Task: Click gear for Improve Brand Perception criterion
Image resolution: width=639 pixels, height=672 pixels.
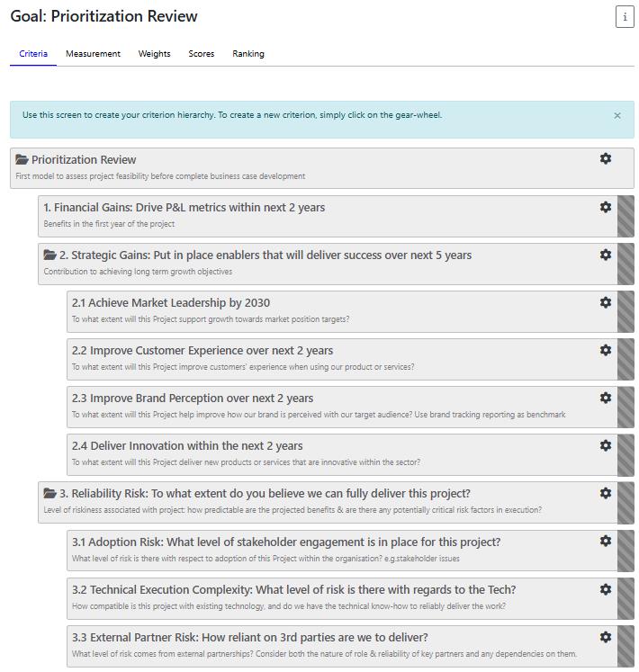Action: click(605, 398)
